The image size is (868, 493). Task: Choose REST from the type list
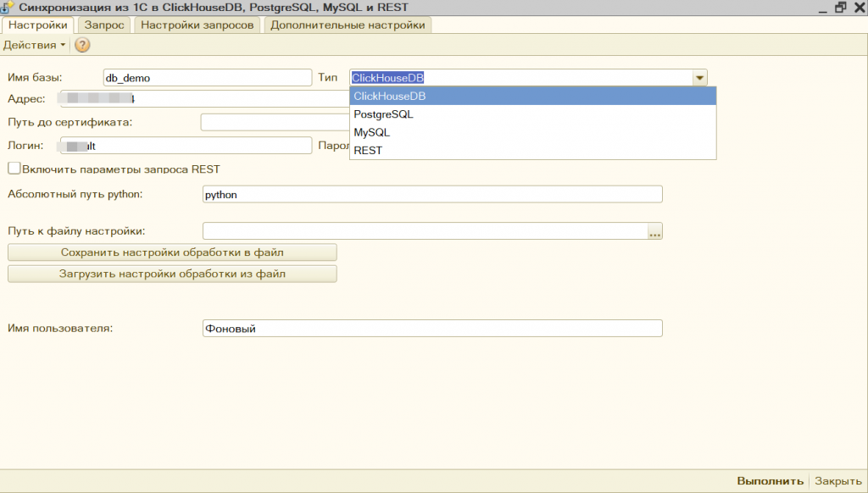pos(532,150)
